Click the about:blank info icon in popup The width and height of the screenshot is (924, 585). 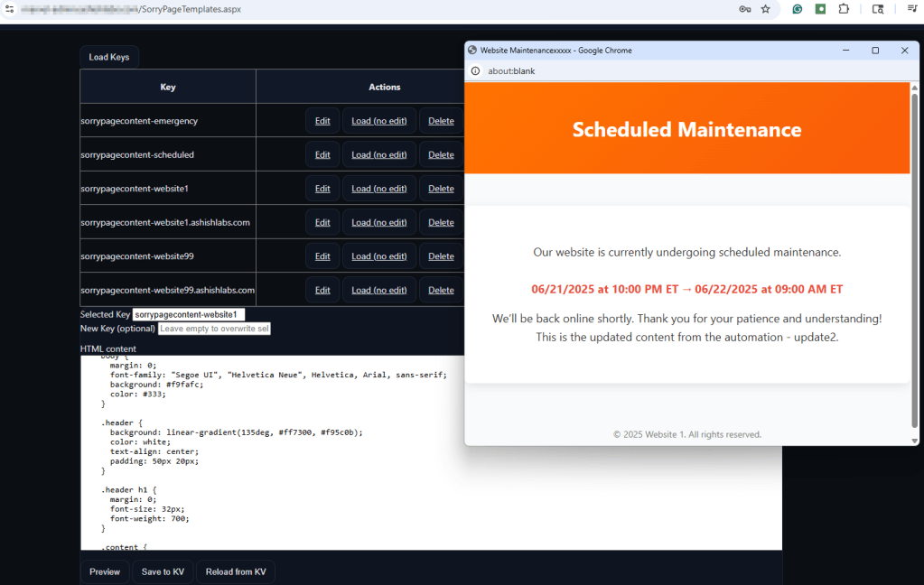point(475,70)
